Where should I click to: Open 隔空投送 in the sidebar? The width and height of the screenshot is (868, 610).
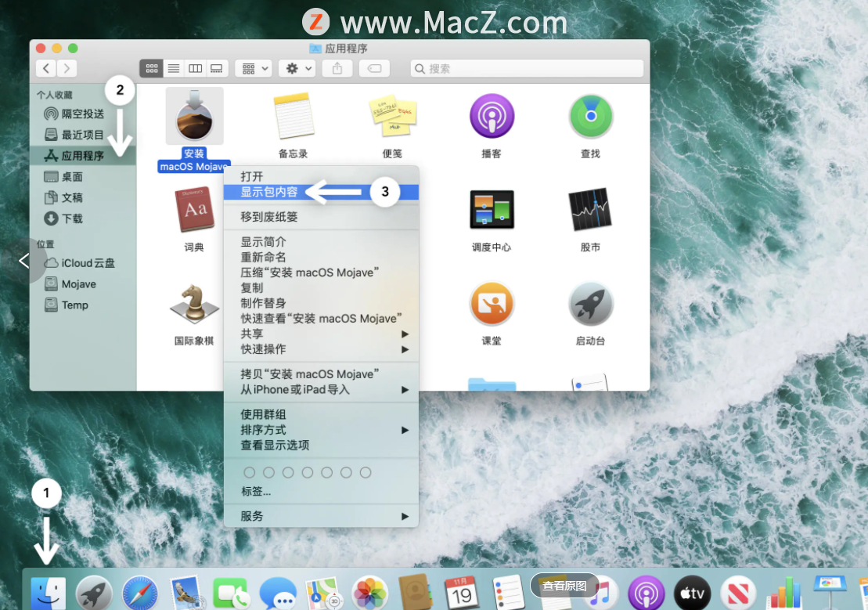coord(83,114)
